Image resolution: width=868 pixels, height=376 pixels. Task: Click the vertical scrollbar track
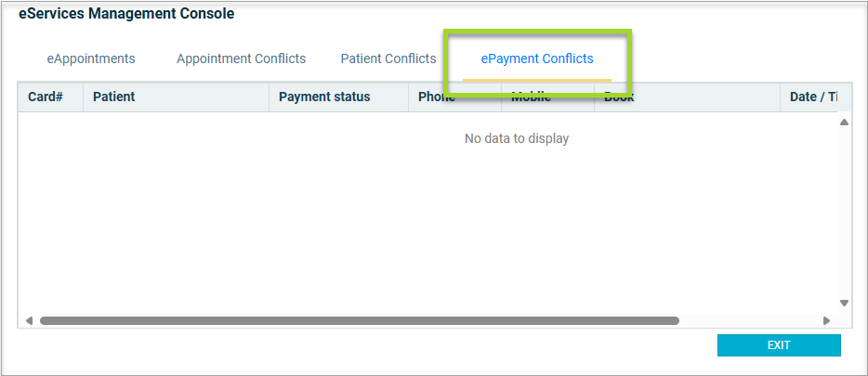[845, 214]
